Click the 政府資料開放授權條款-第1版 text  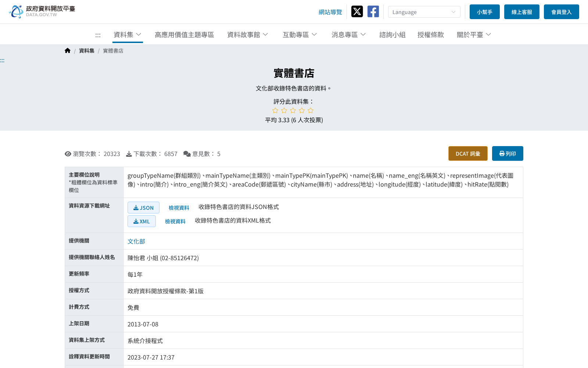click(165, 291)
